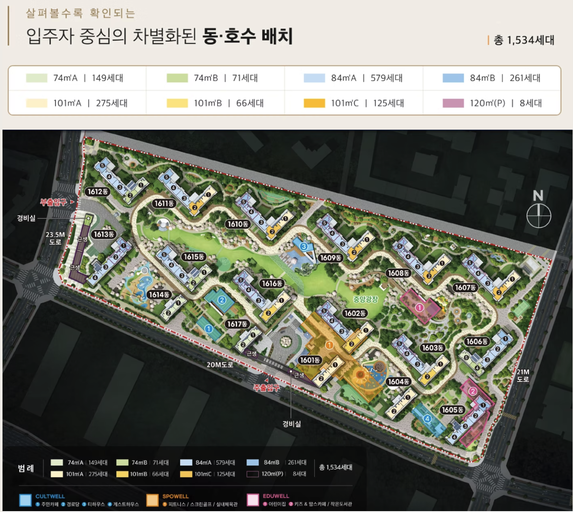
Task: Select building label 1601동
Action: 310,360
